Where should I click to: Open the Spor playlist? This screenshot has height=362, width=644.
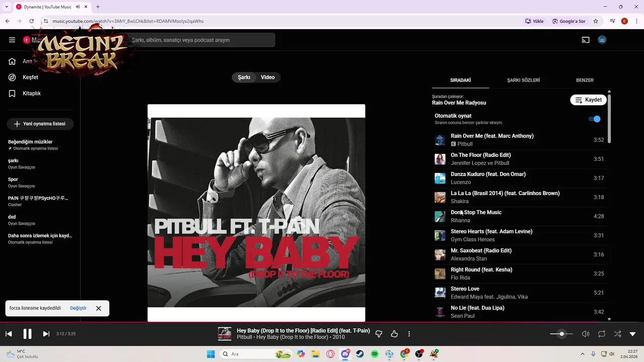tap(40, 182)
